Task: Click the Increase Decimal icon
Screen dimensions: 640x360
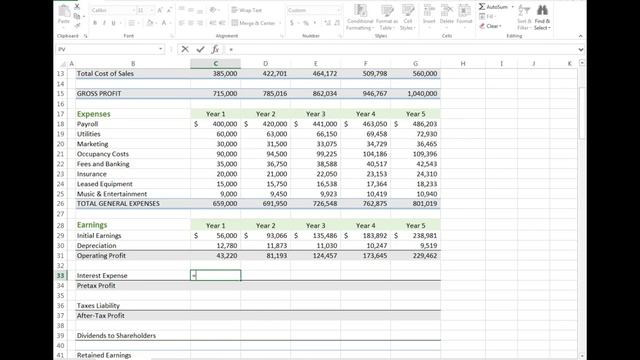Action: click(x=327, y=23)
